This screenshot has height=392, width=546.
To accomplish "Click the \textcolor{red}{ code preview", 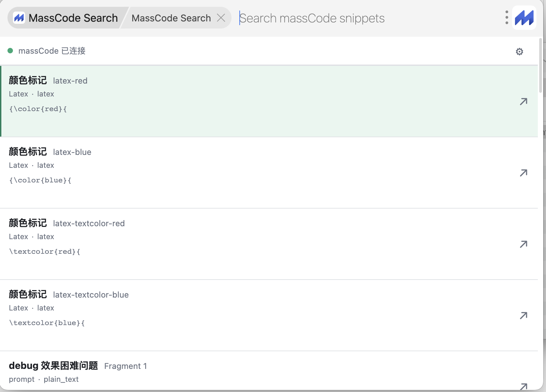I will tap(45, 251).
